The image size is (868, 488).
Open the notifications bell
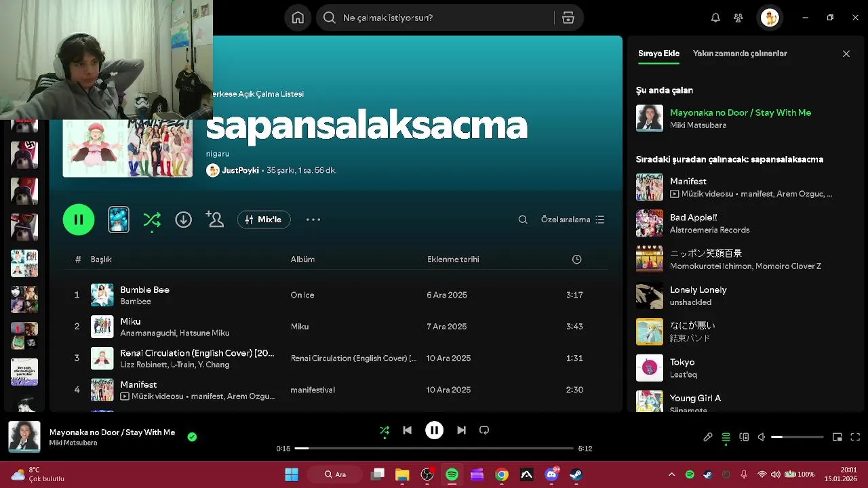coord(715,18)
